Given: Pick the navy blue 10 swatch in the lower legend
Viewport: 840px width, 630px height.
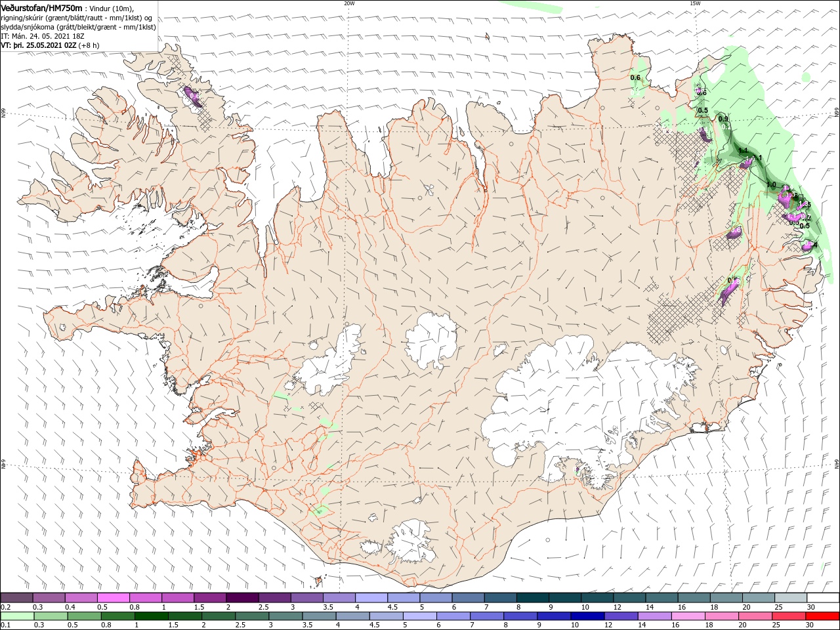Looking at the screenshot, I should [x=587, y=616].
